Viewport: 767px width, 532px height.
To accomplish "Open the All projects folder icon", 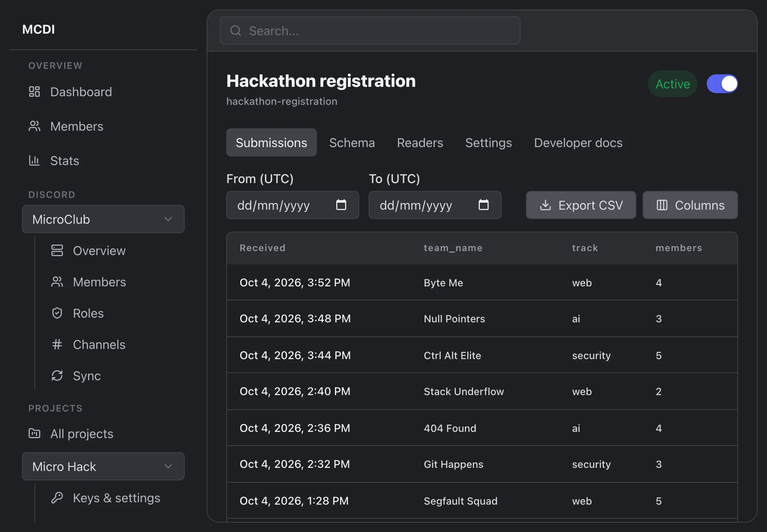I will (x=34, y=433).
